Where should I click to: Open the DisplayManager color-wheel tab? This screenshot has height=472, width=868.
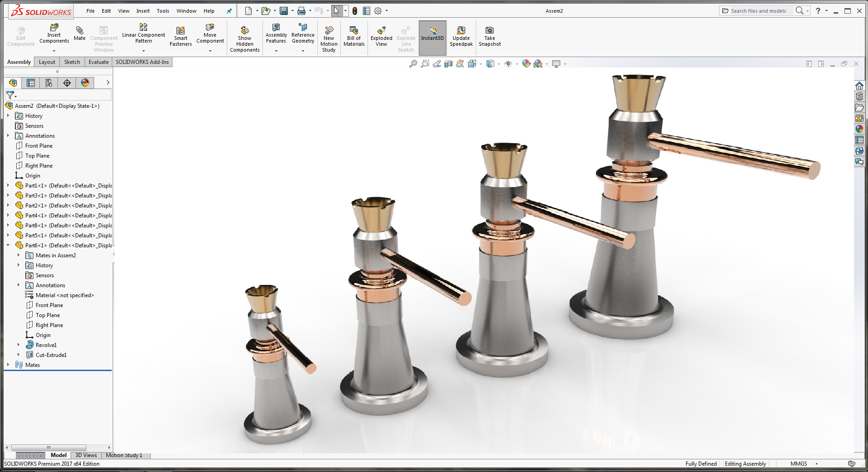click(x=85, y=82)
